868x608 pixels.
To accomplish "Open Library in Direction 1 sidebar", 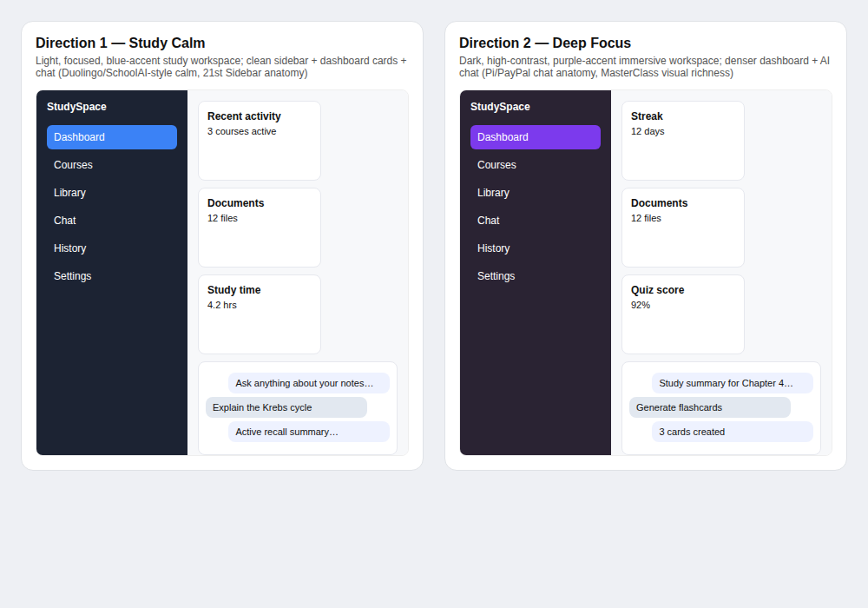I will click(112, 193).
